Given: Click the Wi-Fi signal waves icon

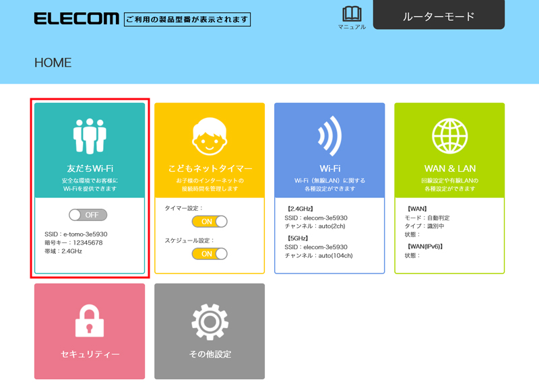Looking at the screenshot, I should coord(329,136).
